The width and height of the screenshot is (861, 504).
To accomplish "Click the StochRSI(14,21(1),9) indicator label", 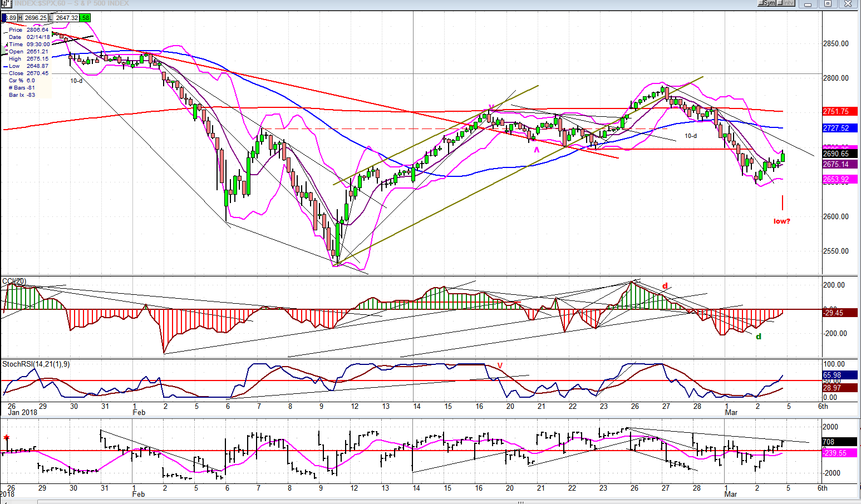I will tap(36, 364).
